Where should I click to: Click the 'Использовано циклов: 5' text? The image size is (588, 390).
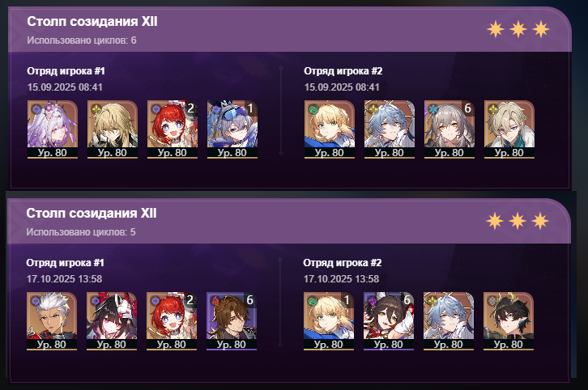(x=81, y=232)
